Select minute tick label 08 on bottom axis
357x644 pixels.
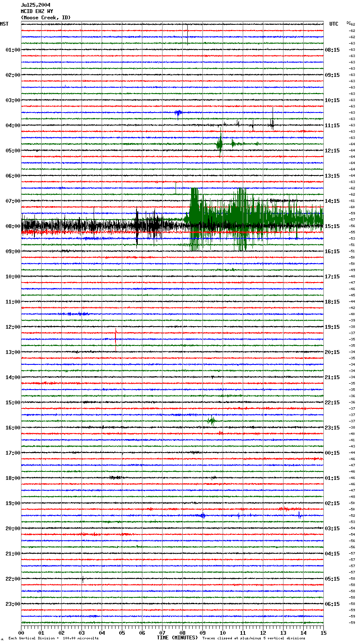pos(183,633)
